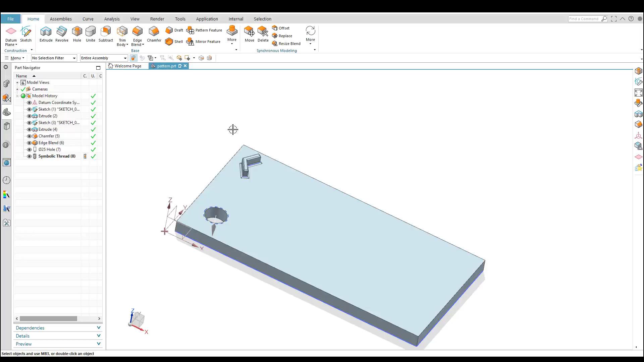Toggle visibility of Edge Blend (6)

click(x=29, y=142)
